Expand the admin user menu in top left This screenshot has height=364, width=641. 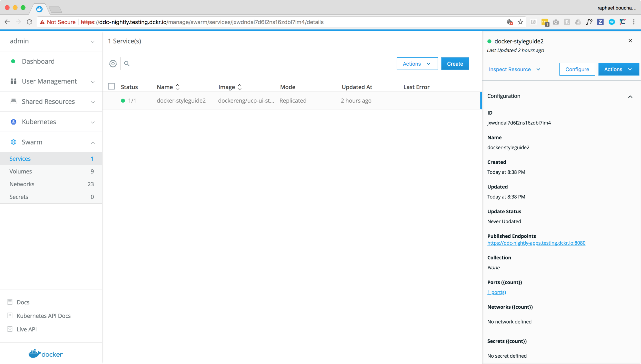click(51, 41)
